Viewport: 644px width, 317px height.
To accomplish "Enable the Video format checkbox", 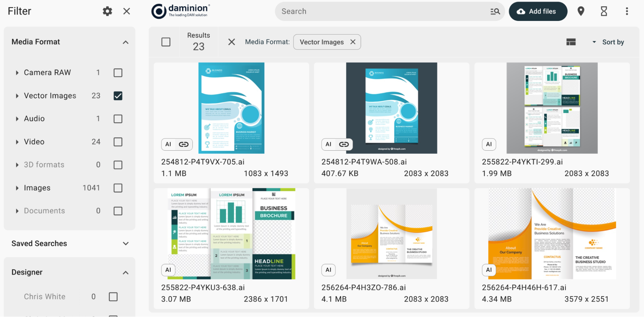I will pos(118,142).
